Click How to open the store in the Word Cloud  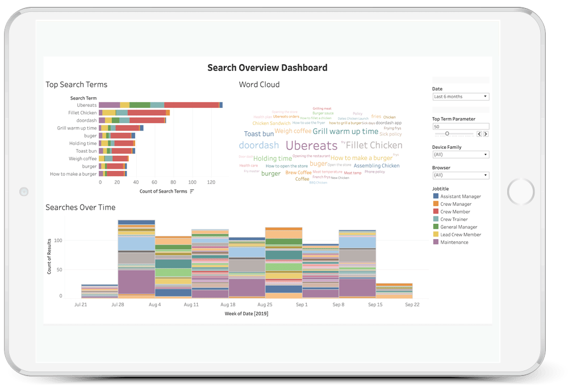coord(286,166)
